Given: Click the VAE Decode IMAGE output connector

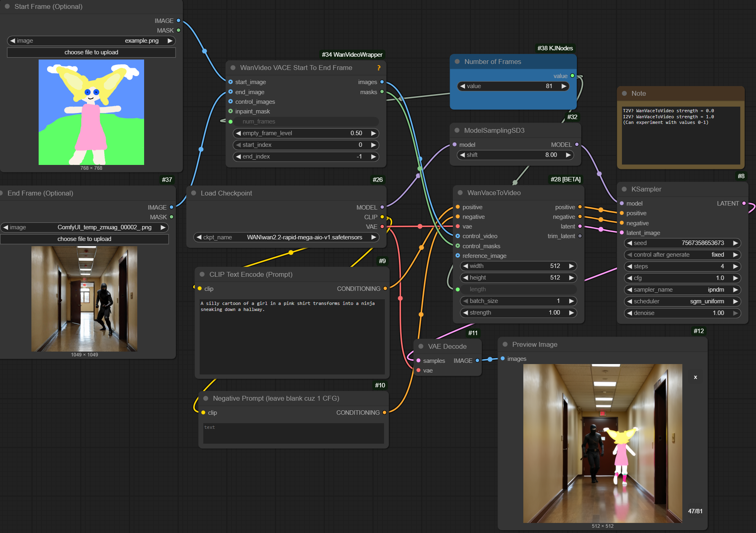Looking at the screenshot, I should (x=477, y=360).
